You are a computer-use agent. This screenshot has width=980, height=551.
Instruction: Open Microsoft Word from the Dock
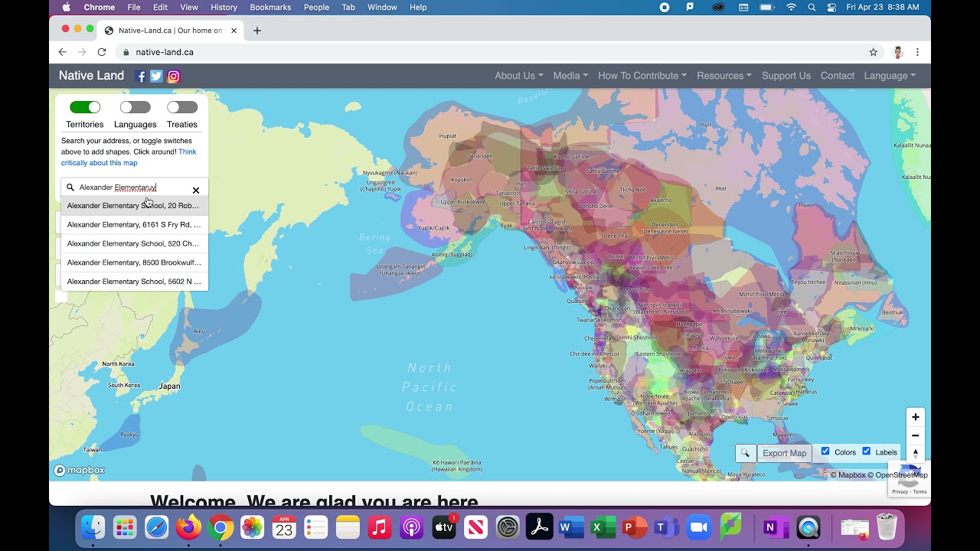point(571,527)
